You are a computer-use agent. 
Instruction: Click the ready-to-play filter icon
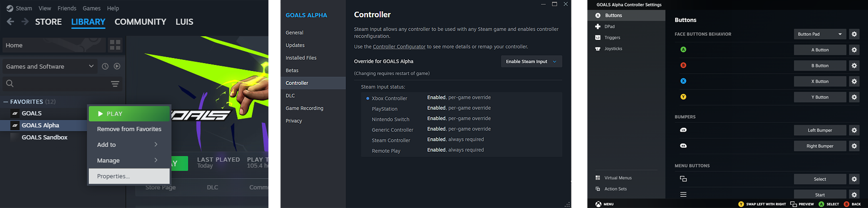117,66
